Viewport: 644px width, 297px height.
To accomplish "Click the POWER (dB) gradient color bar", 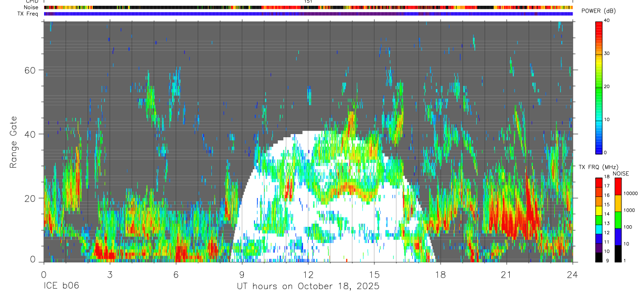I will [598, 87].
